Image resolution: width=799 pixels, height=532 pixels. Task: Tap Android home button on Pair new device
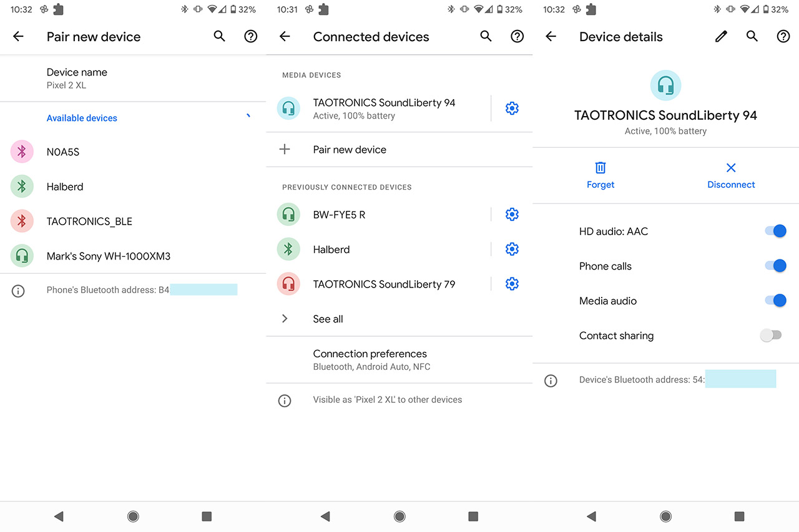click(x=133, y=516)
